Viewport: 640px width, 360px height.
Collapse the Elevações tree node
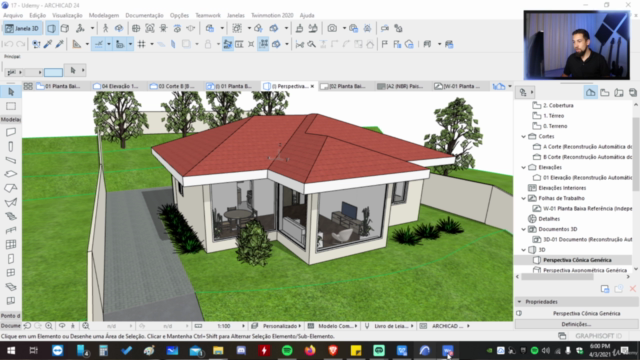point(523,167)
